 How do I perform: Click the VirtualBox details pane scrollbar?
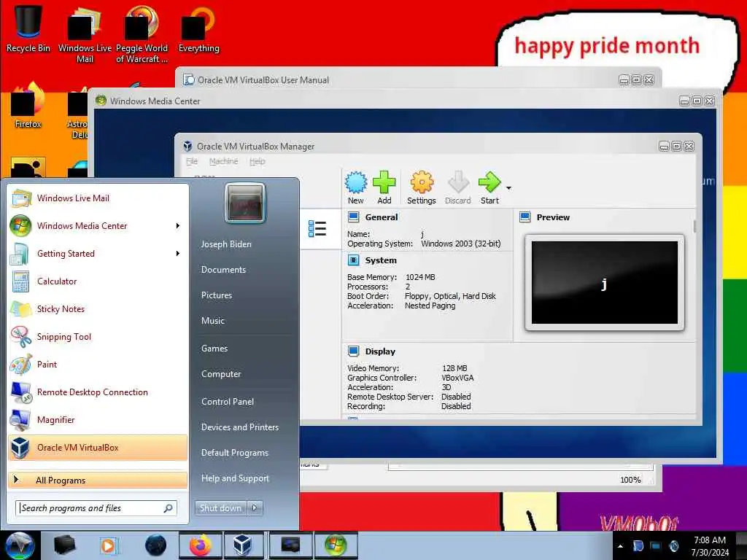tap(694, 226)
